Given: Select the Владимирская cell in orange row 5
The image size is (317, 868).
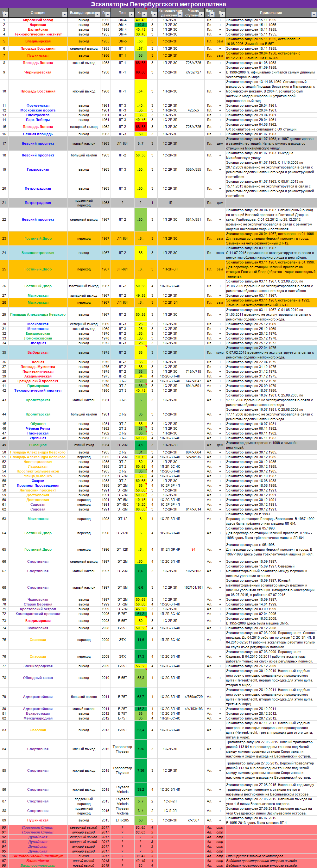Looking at the screenshot, I should (x=38, y=41).
